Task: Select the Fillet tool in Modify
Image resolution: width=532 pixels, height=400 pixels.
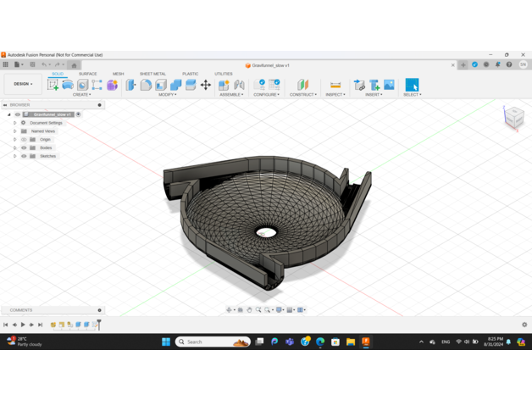Action: tap(146, 85)
